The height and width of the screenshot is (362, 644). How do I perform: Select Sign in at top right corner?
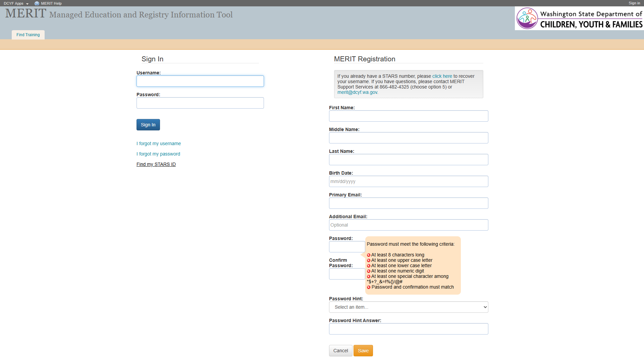[634, 3]
